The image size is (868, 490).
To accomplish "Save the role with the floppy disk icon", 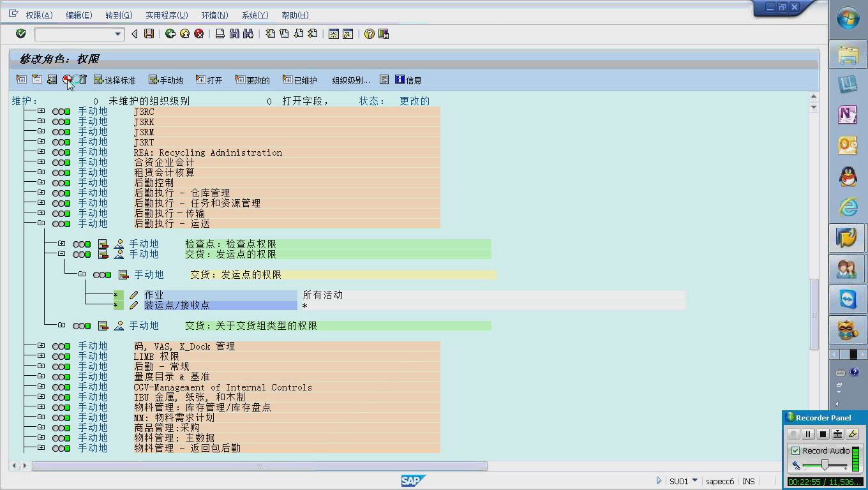I will pos(149,34).
